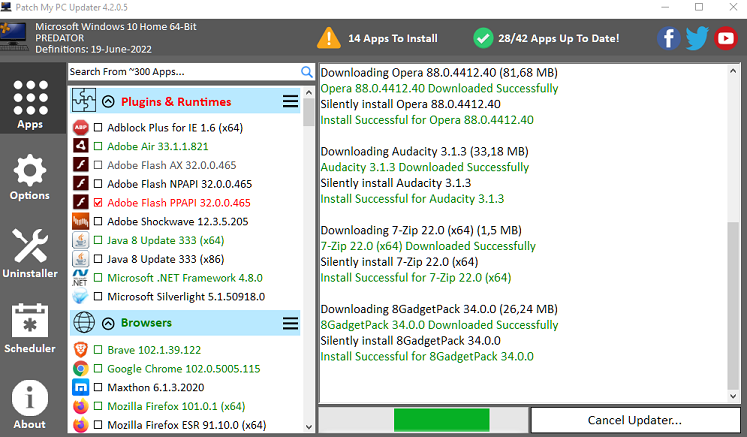Screen dimensions: 747x437
Task: Open the YouTube channel icon
Action: click(x=726, y=38)
